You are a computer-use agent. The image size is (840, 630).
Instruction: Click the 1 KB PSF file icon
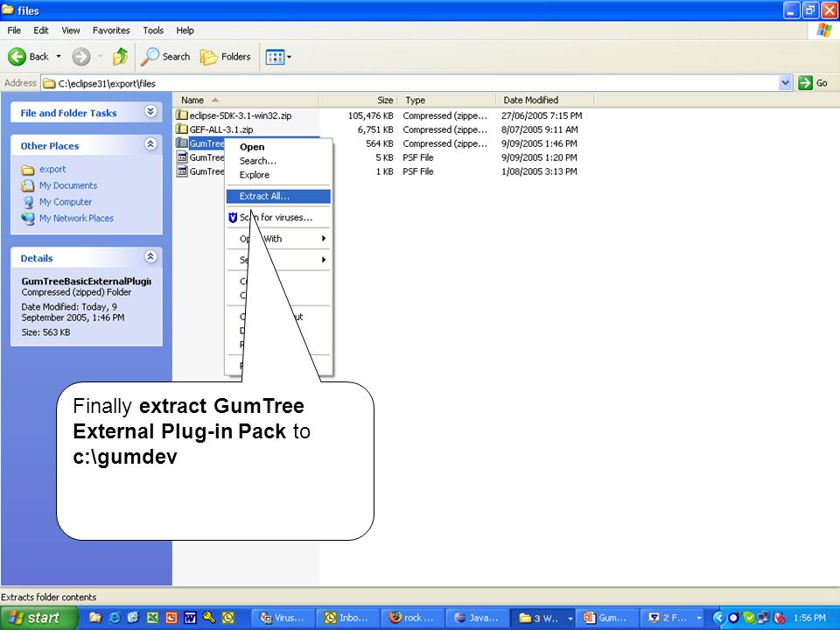pos(182,171)
